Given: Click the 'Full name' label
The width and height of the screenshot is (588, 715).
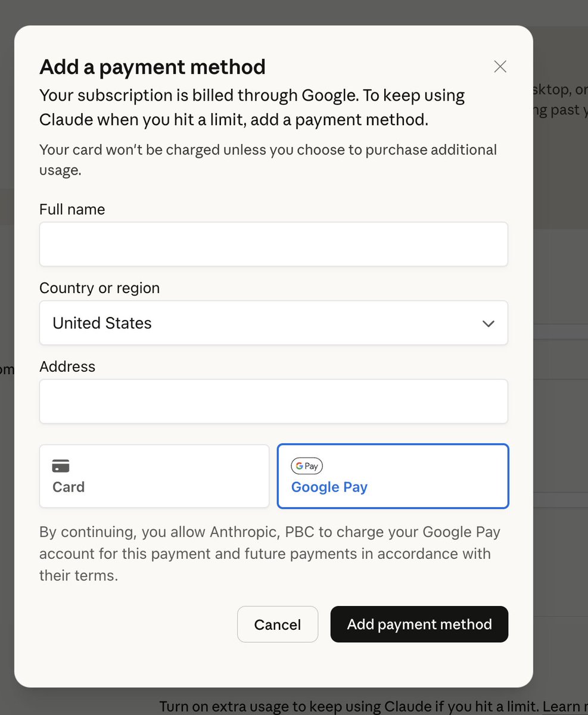Looking at the screenshot, I should tap(72, 210).
